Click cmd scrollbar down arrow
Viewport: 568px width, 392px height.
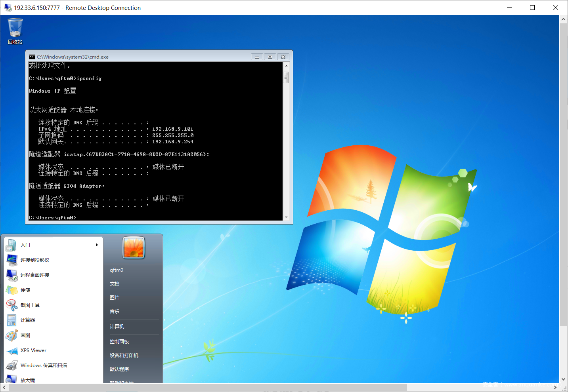tap(286, 217)
